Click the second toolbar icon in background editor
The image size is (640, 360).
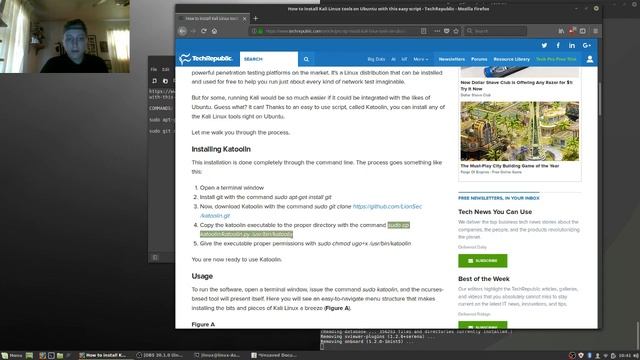pos(165,81)
